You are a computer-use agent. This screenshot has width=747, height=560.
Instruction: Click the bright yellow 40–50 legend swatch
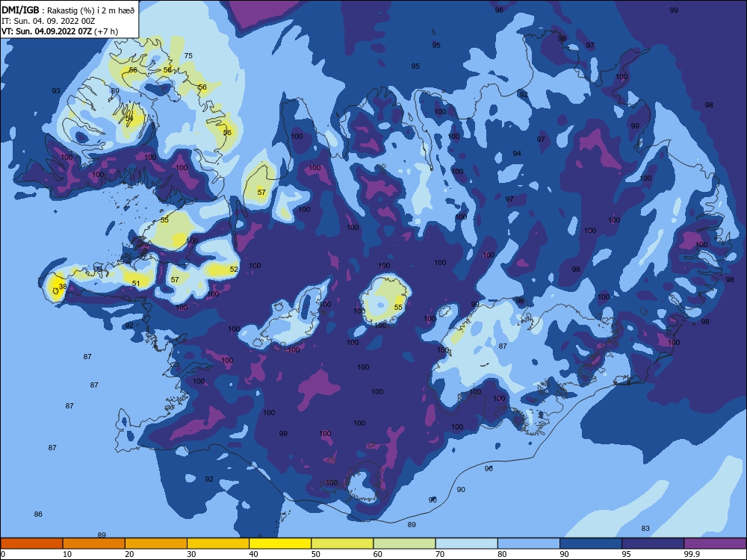tap(280, 544)
